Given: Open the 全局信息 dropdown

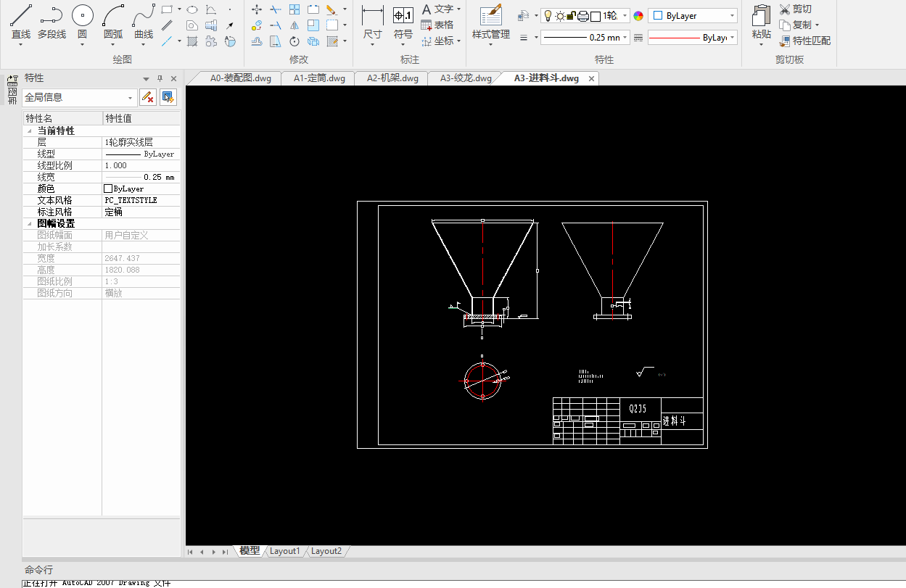Looking at the screenshot, I should tap(79, 97).
